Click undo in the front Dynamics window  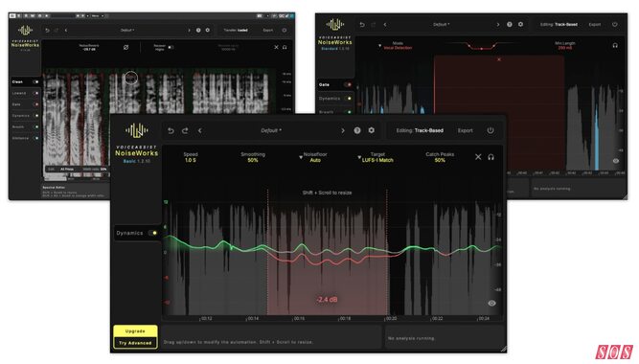[171, 131]
